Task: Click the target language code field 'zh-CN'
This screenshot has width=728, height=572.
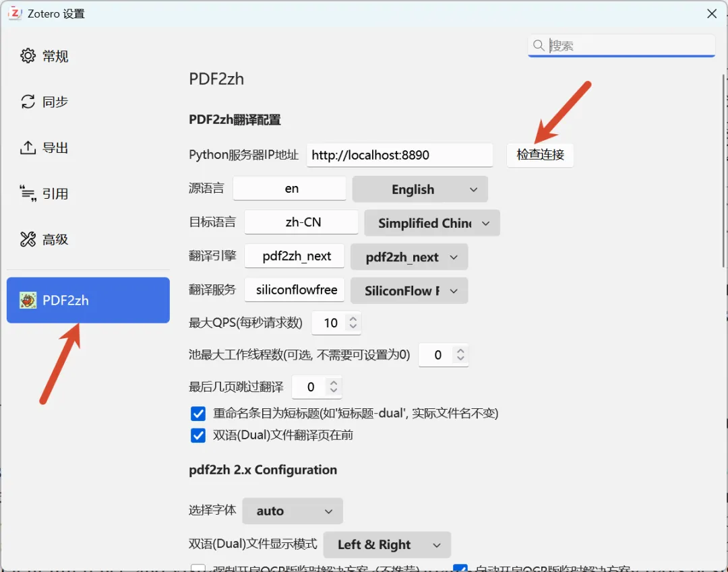Action: pyautogui.click(x=301, y=222)
